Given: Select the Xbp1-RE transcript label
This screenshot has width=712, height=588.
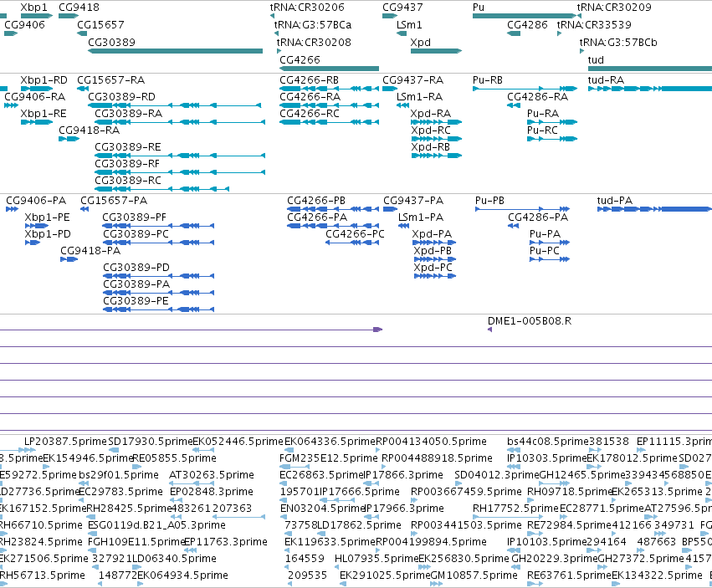Looking at the screenshot, I should [x=44, y=114].
